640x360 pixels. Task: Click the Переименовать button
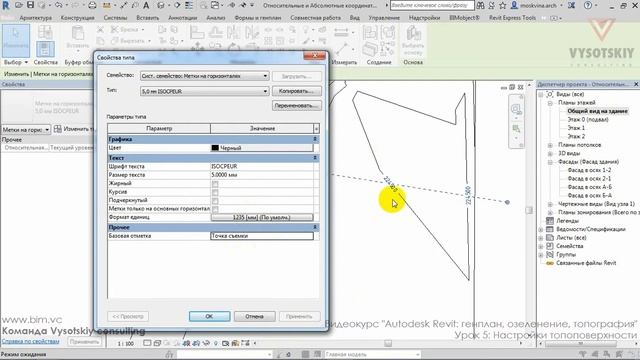coord(296,106)
